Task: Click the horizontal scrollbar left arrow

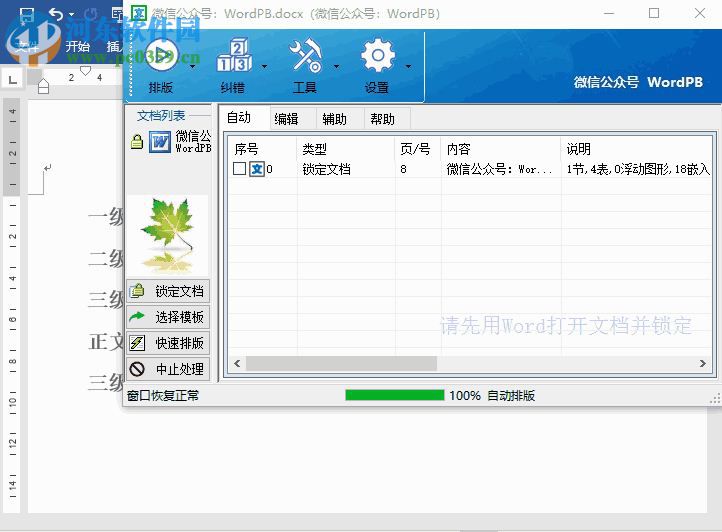Action: click(x=237, y=363)
